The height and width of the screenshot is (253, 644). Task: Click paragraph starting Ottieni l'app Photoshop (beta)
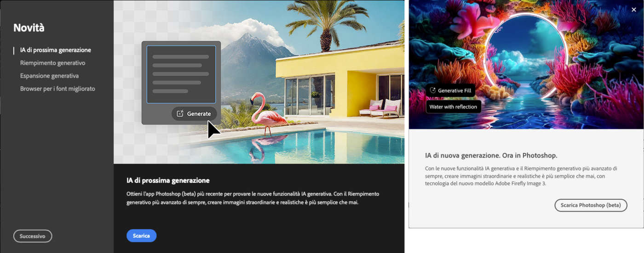pyautogui.click(x=253, y=198)
